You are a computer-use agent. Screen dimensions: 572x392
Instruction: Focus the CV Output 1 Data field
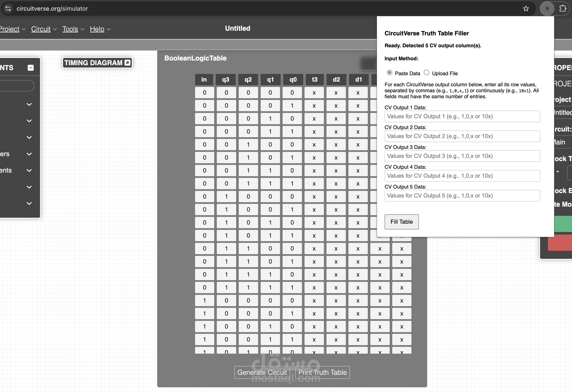[x=462, y=117]
